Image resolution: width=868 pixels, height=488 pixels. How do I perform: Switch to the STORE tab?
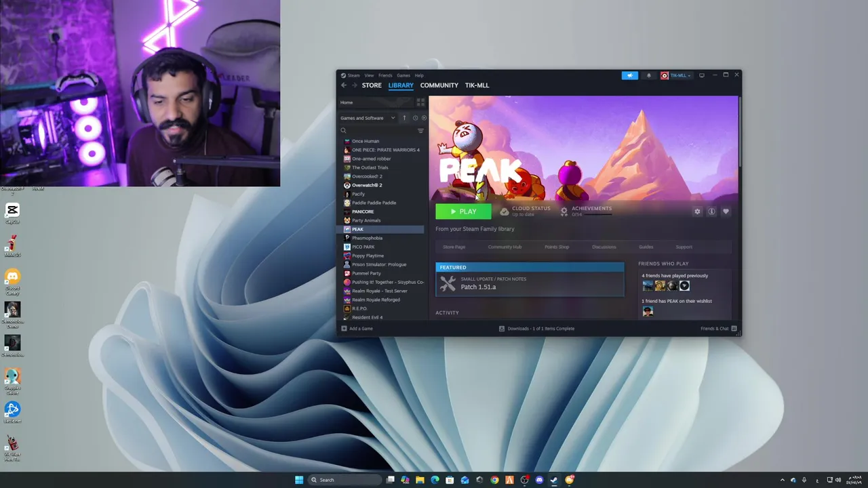372,85
